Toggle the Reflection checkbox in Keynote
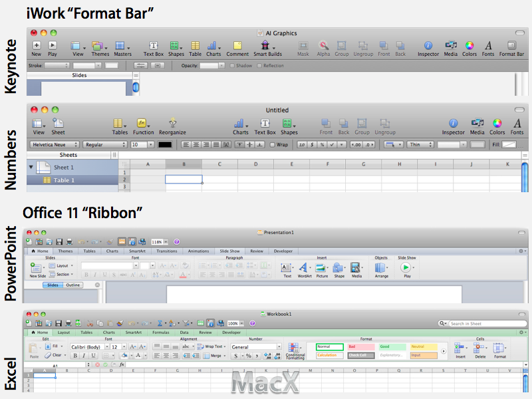Viewport: 532px width, 399px height. point(260,66)
